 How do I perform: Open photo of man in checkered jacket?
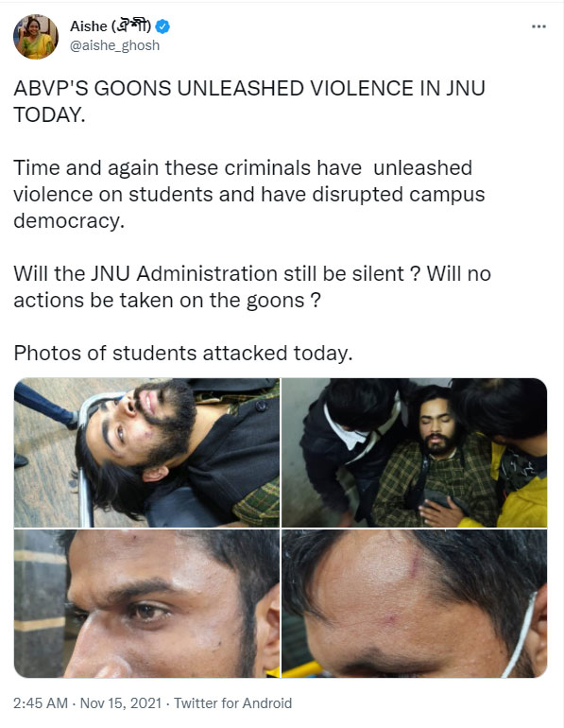(414, 453)
